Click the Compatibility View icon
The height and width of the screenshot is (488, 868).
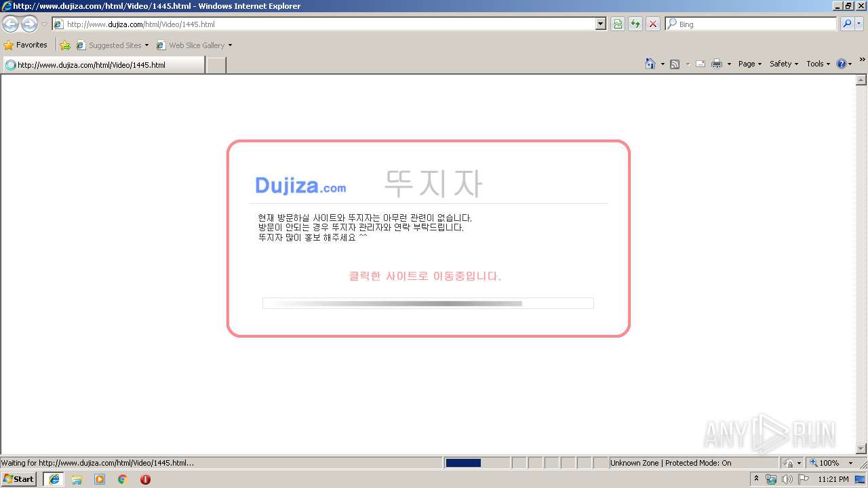(618, 24)
